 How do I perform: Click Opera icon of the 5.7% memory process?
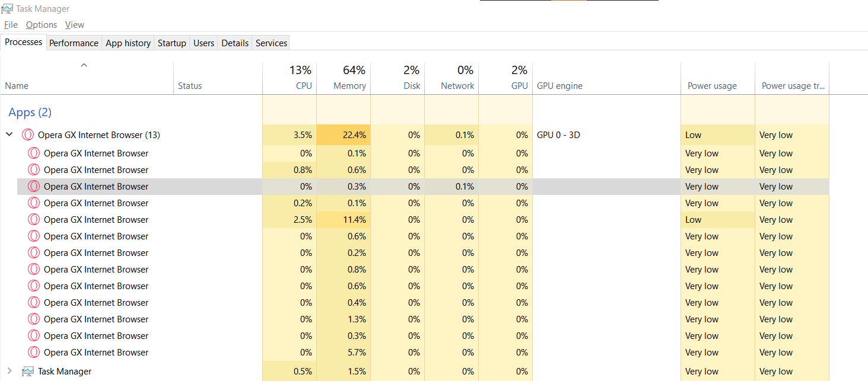[34, 353]
